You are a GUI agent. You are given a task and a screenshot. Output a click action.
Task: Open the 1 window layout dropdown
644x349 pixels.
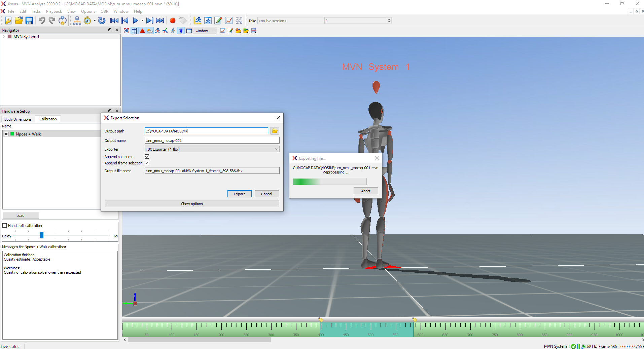point(201,31)
